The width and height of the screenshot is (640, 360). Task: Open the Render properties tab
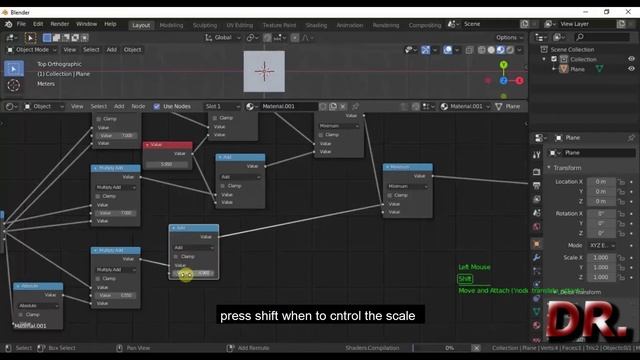[x=537, y=172]
